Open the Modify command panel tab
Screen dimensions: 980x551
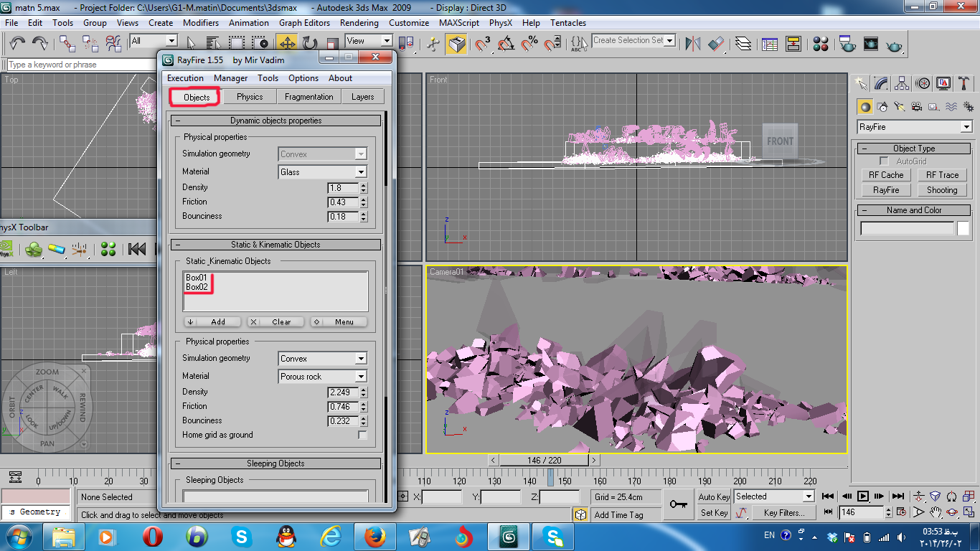coord(881,83)
